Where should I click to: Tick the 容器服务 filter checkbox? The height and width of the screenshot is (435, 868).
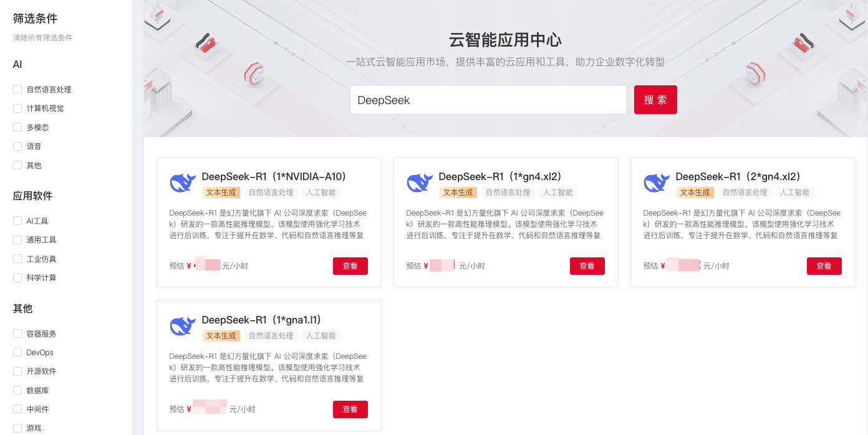coord(17,333)
